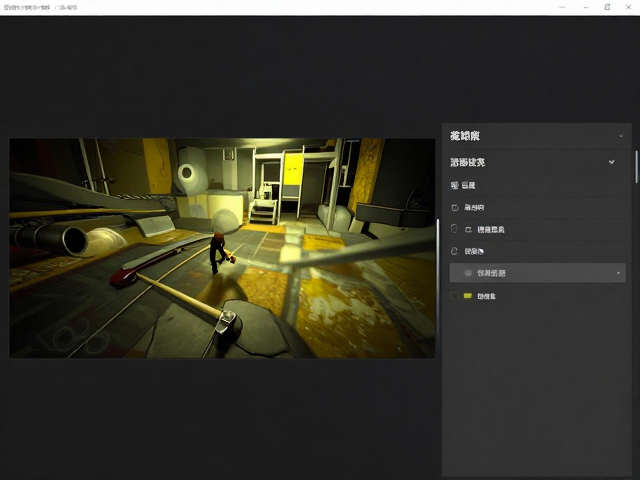
Task: Click the rotate arrow icon in the side panel
Action: 469,229
